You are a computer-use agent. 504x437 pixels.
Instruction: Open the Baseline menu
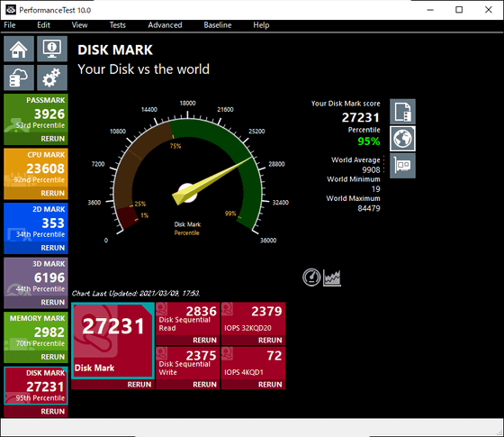[x=218, y=25]
